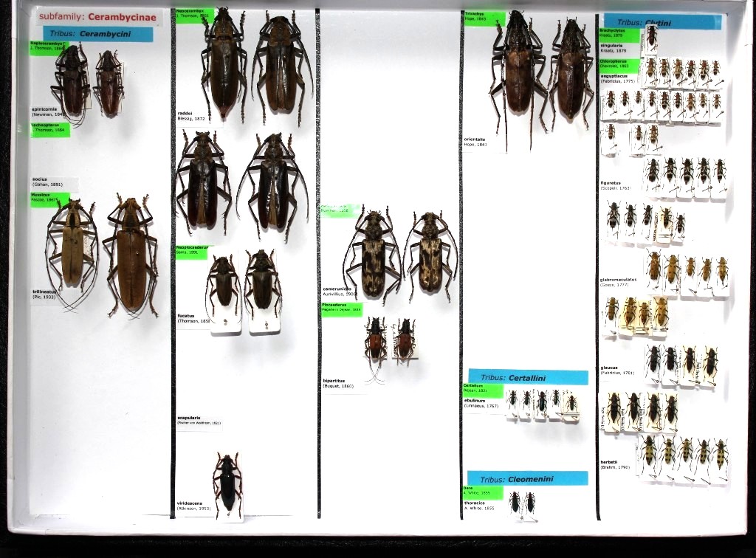Select the left red 'bipartitus' beetle

376,340
